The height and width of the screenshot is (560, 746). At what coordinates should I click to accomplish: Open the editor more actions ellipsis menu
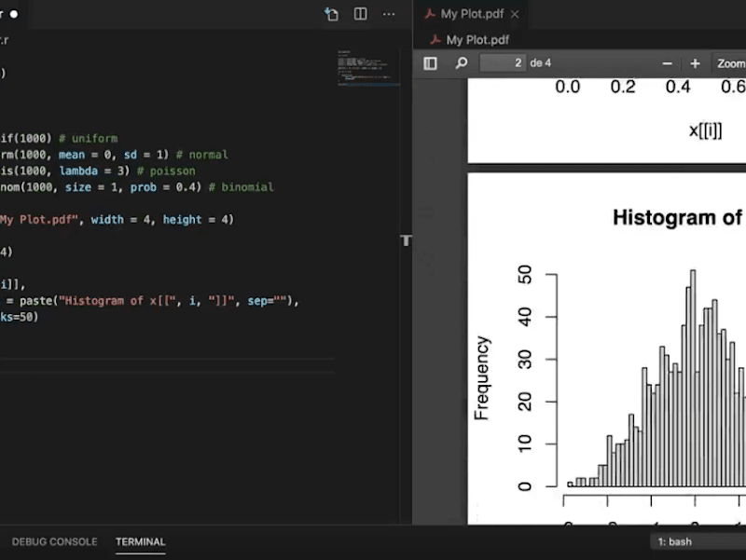click(x=389, y=14)
